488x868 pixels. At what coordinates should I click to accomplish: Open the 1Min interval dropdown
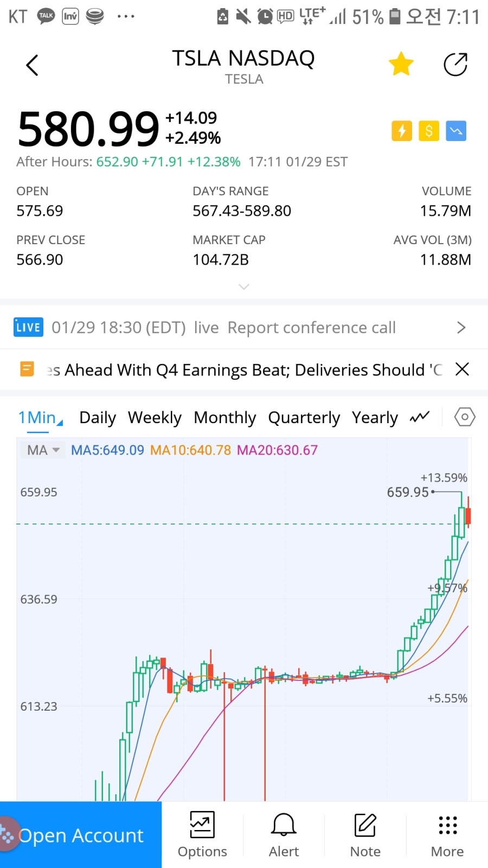[41, 418]
